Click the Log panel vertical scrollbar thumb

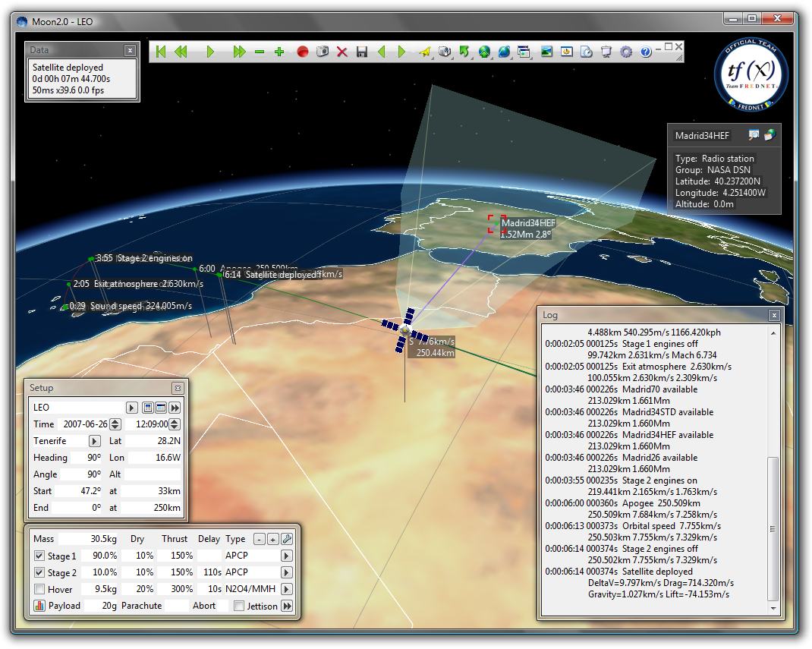pos(773,528)
